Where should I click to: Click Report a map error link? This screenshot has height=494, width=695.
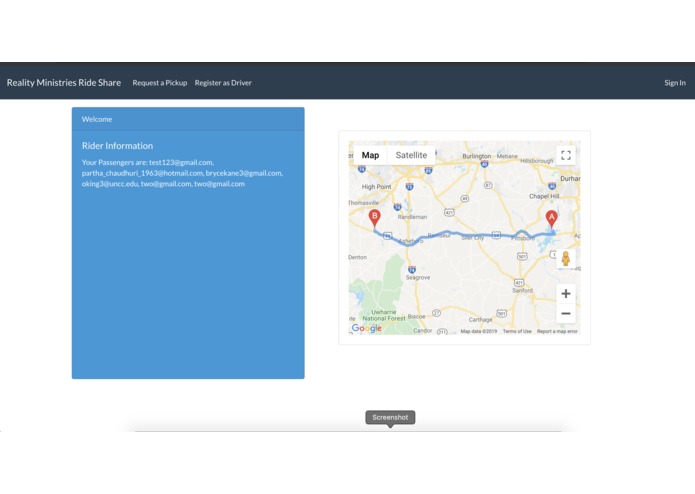557,331
